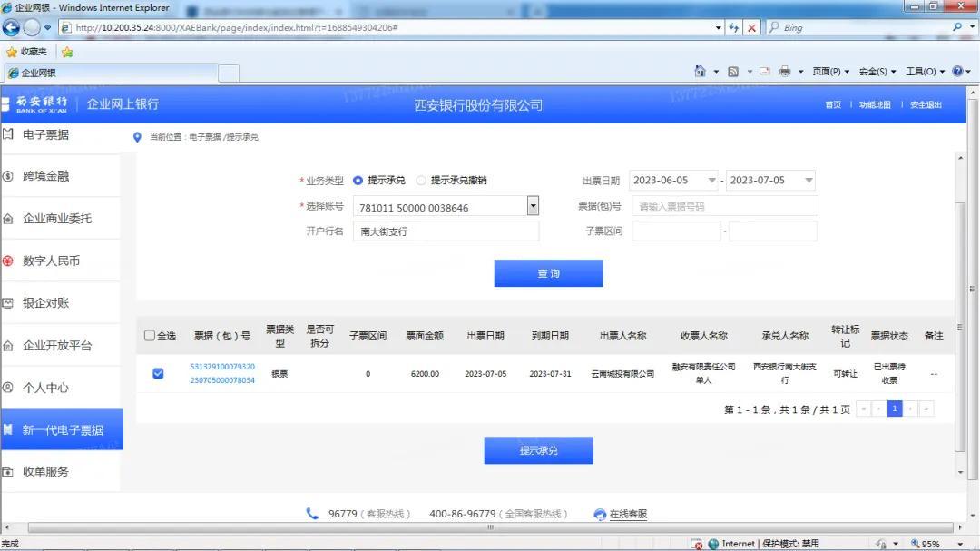Open the 企业商业委托 sidebar menu
The width and height of the screenshot is (980, 551).
point(62,218)
